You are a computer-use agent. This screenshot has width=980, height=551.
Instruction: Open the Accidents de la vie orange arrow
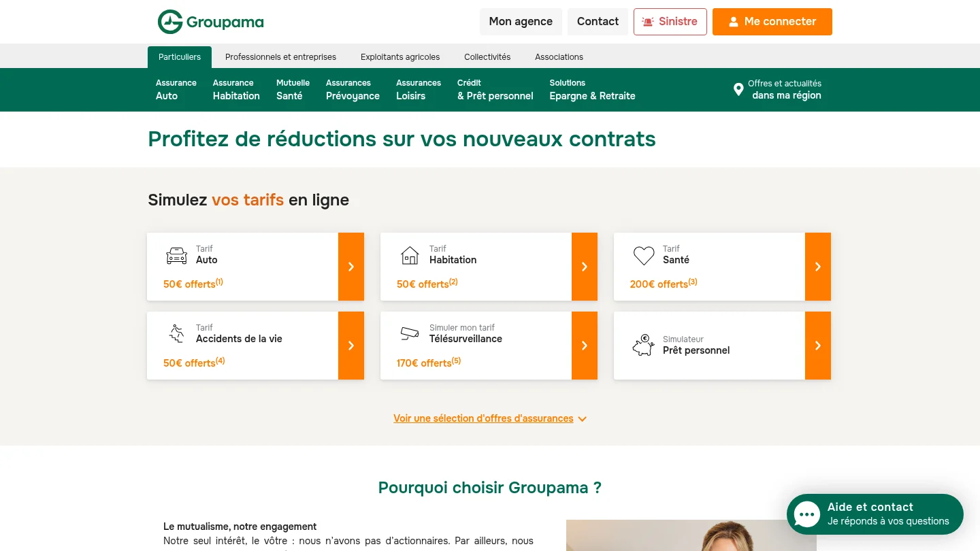click(x=351, y=346)
